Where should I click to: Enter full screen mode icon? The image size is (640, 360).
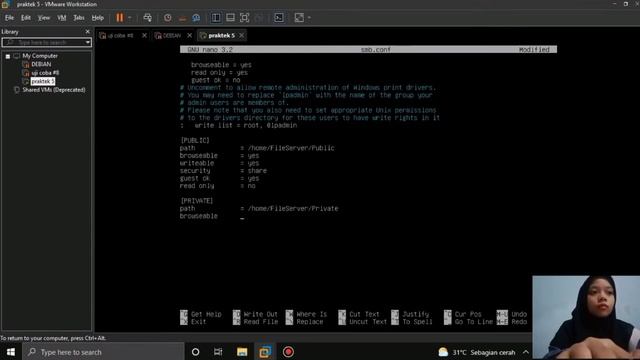(244, 18)
